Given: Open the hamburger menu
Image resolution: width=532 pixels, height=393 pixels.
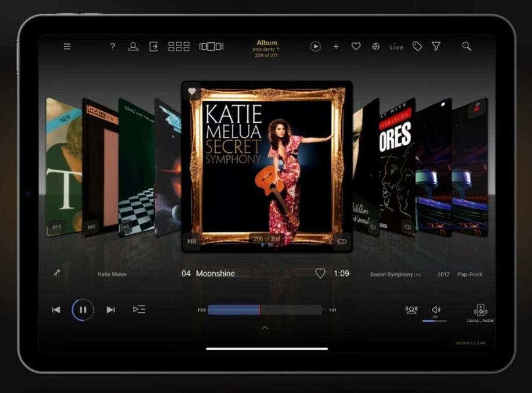Looking at the screenshot, I should point(67,46).
